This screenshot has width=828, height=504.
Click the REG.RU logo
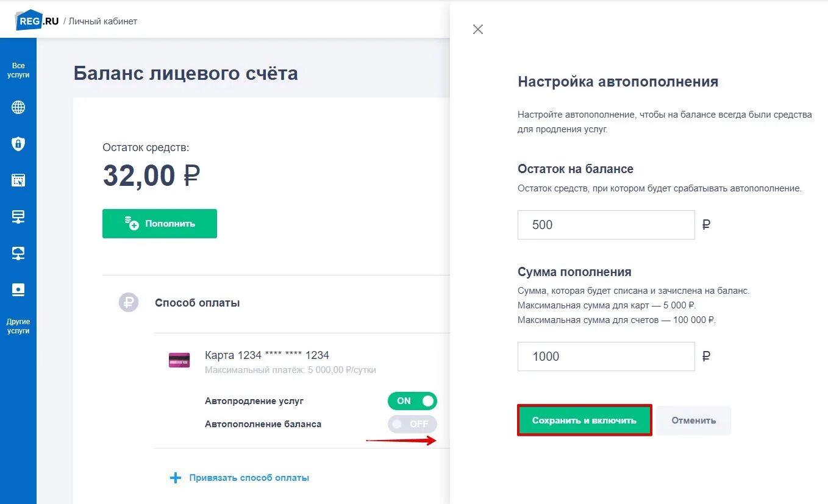coord(38,21)
